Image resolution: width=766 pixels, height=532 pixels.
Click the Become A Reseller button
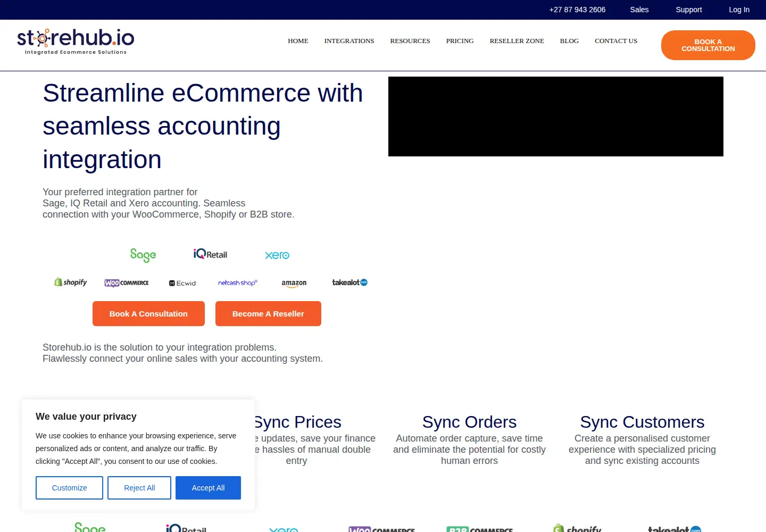pyautogui.click(x=268, y=314)
